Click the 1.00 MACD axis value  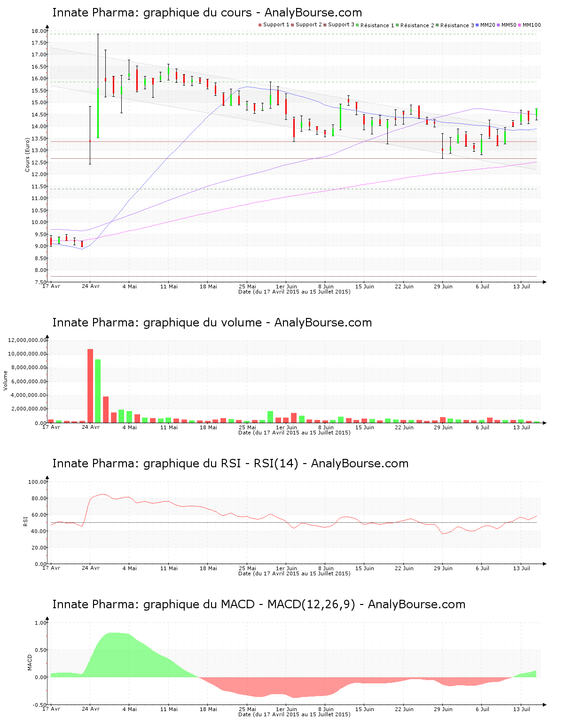point(41,623)
